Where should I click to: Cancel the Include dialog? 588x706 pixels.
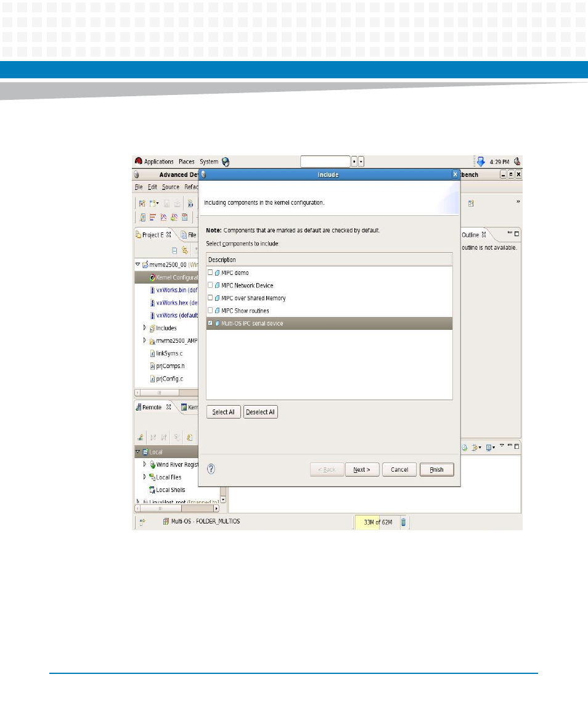(x=399, y=470)
